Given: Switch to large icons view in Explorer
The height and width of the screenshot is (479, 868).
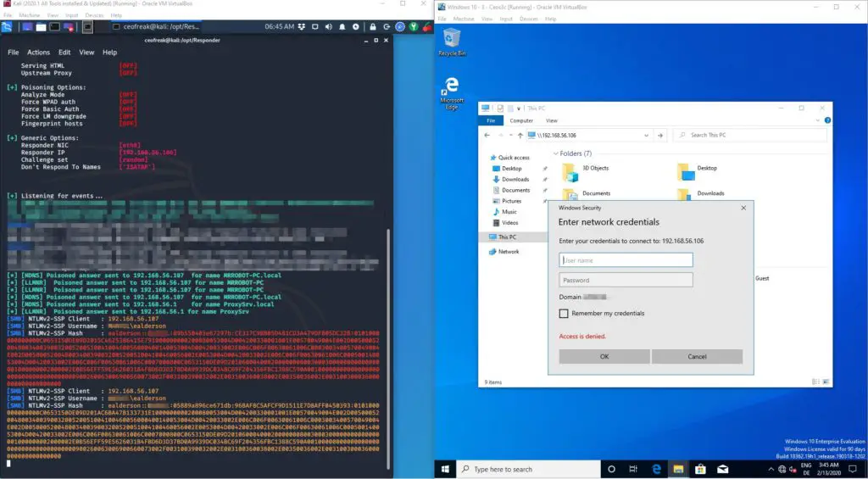Looking at the screenshot, I should pyautogui.click(x=826, y=382).
